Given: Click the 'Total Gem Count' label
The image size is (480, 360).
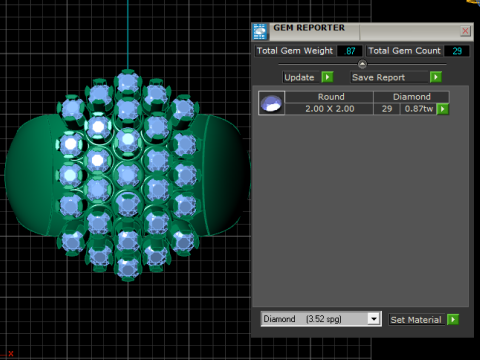Looking at the screenshot, I should [x=404, y=51].
